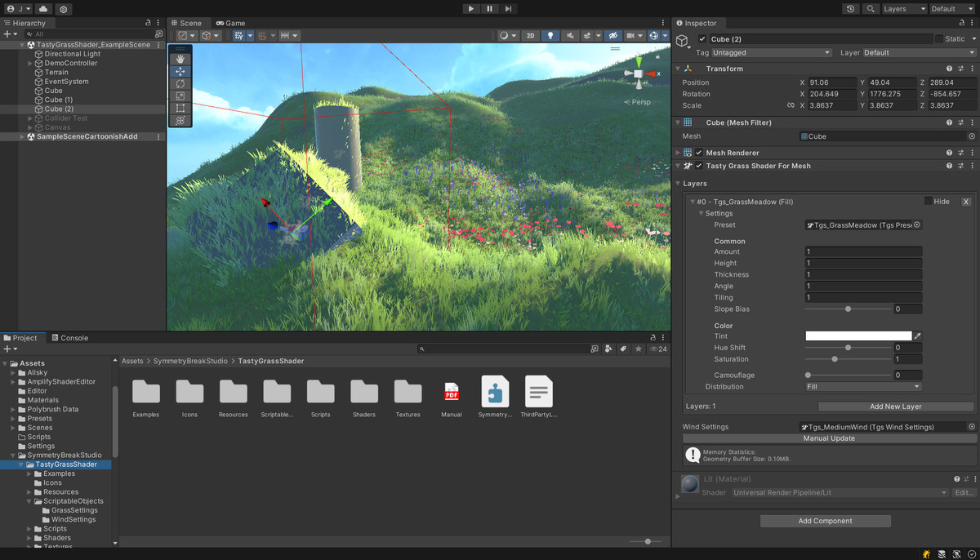Disable the Mesh Renderer component checkbox
The height and width of the screenshot is (560, 980).
pyautogui.click(x=699, y=153)
